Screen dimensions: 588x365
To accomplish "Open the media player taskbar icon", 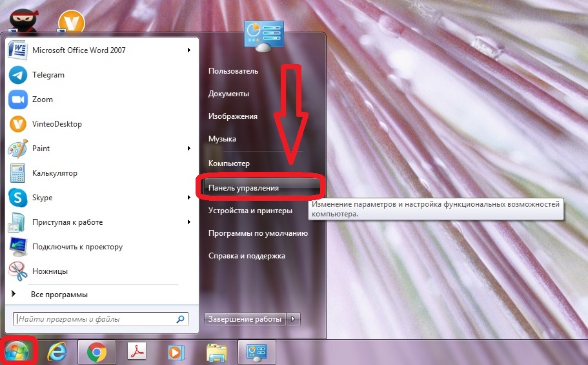I will (x=175, y=351).
